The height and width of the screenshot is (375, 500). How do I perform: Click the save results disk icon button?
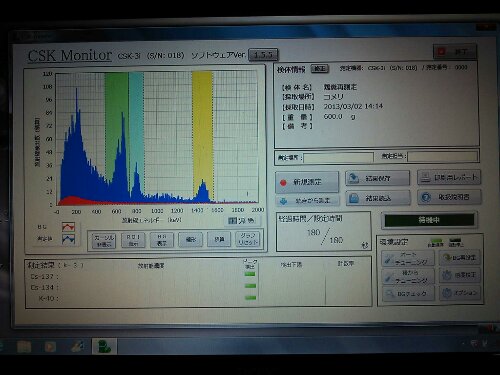pyautogui.click(x=378, y=178)
